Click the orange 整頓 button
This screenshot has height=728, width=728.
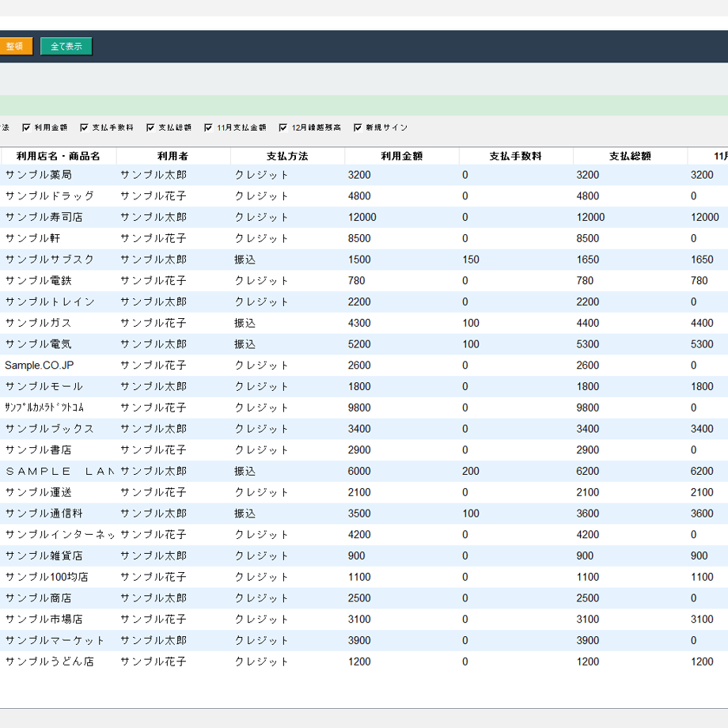tap(16, 47)
